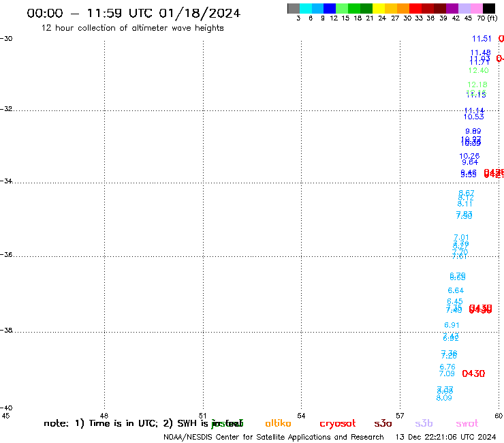Click the cyan swatch in the color scale
This screenshot has width=504, height=443.
point(306,8)
